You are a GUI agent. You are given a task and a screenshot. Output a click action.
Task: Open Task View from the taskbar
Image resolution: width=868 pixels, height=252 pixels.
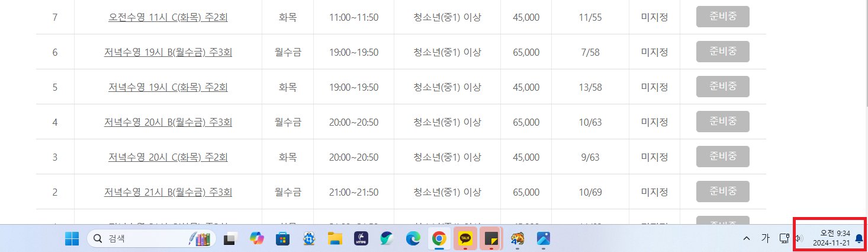coord(230,239)
